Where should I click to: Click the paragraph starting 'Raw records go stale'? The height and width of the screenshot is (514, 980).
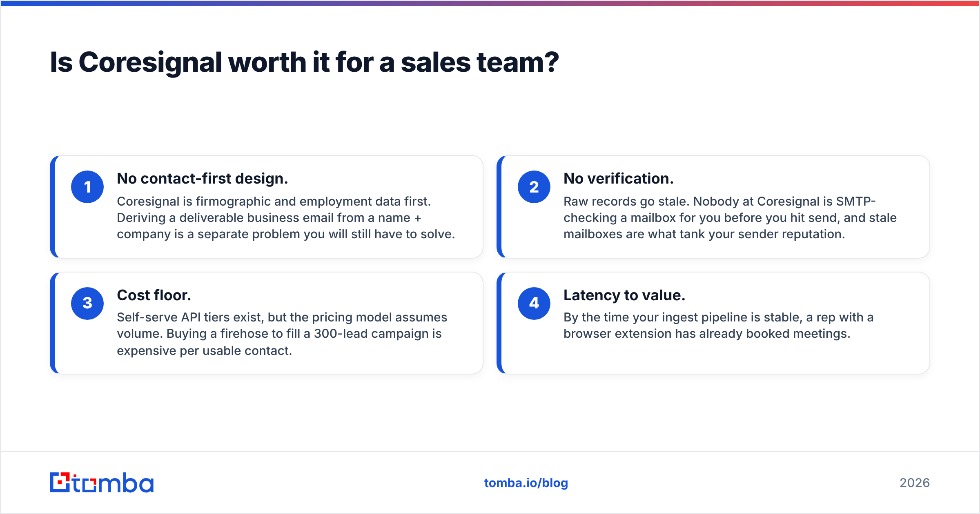point(730,218)
